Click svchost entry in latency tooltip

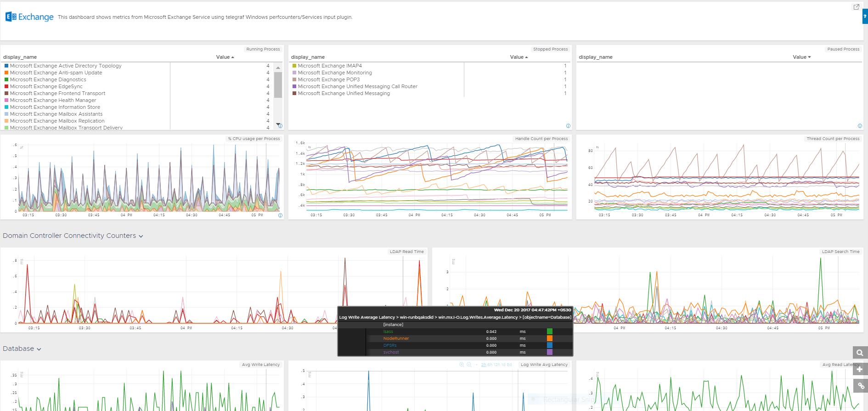click(x=391, y=352)
